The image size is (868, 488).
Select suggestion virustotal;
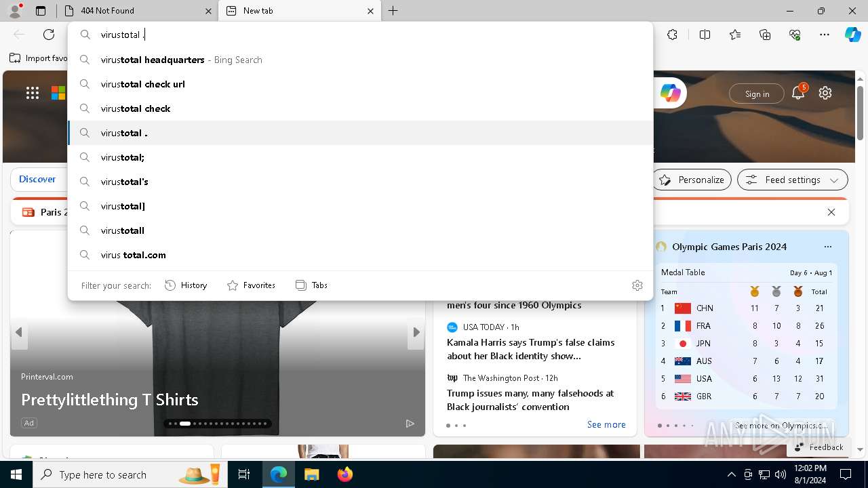click(361, 157)
